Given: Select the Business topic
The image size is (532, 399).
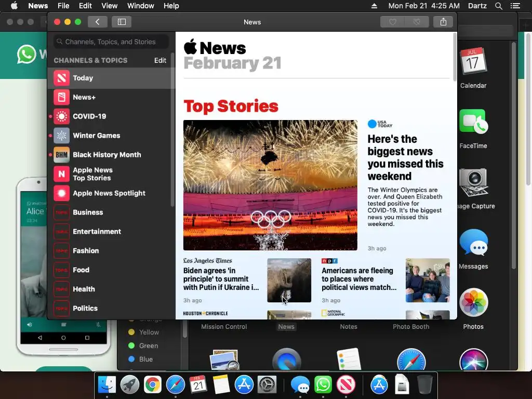Looking at the screenshot, I should [112, 212].
